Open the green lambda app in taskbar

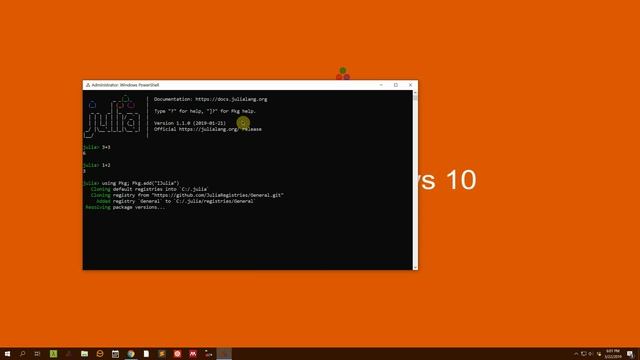tap(53, 354)
